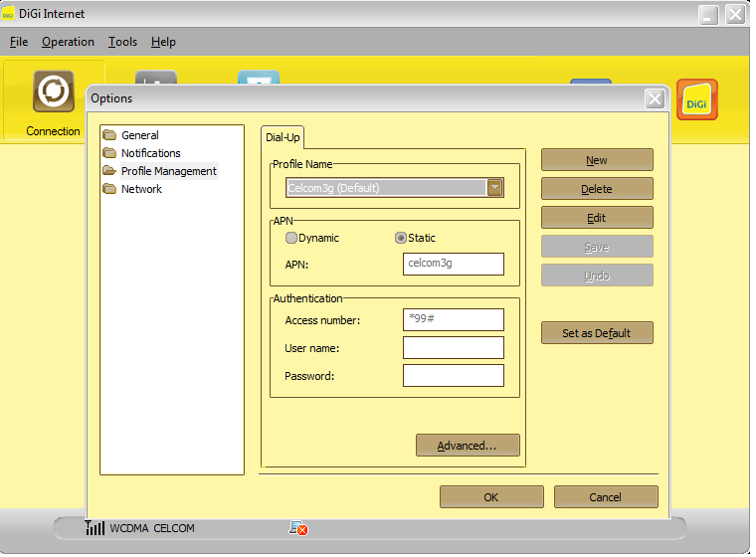Screen dimensions: 756x557
Task: Click the signal strength bars icon
Action: (x=94, y=528)
